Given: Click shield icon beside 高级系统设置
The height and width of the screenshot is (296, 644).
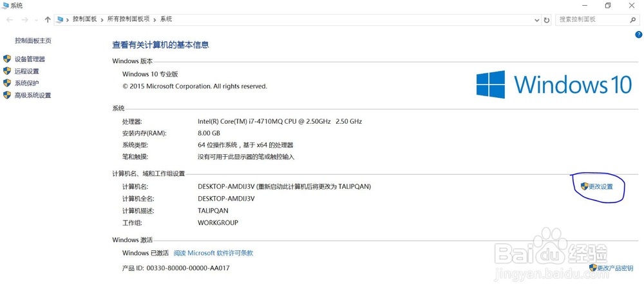Looking at the screenshot, I should (6, 95).
